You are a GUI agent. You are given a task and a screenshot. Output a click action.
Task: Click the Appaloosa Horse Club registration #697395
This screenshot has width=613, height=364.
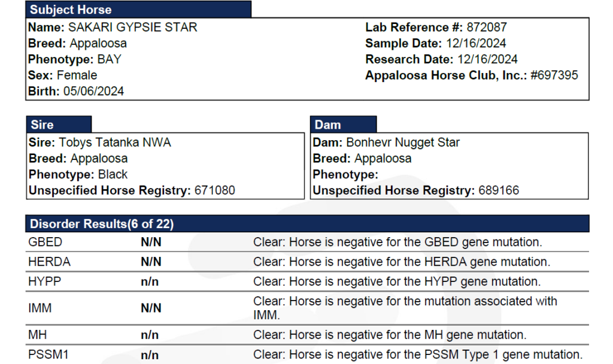tap(554, 75)
